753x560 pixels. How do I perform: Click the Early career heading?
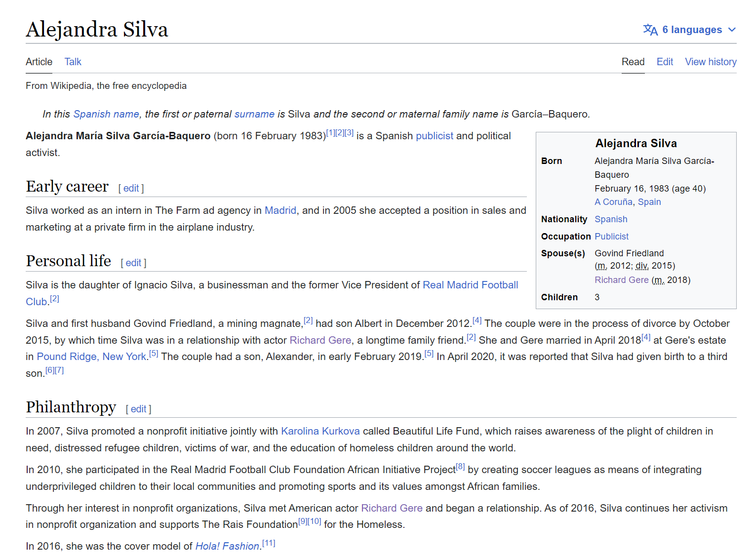[67, 186]
